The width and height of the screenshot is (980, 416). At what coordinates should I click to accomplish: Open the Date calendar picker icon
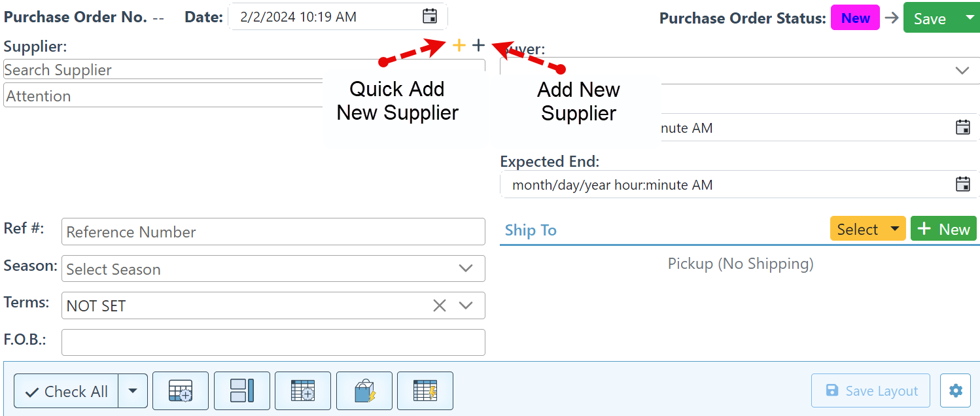coord(429,16)
